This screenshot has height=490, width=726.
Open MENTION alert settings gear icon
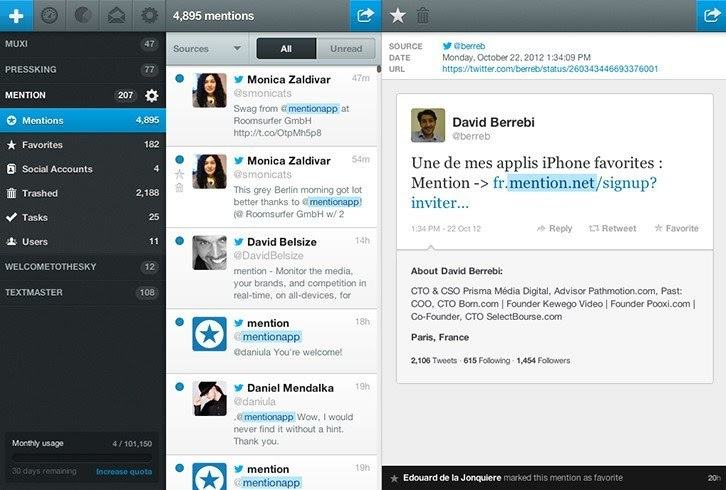coord(151,95)
